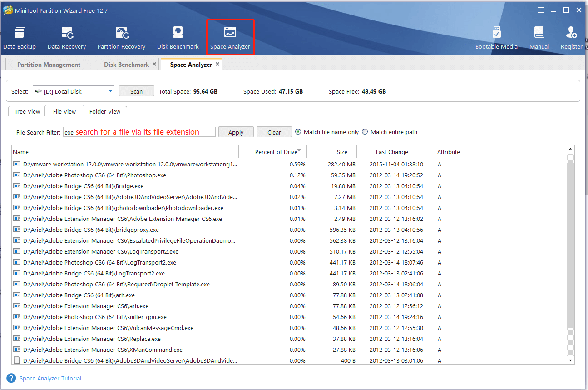588x390 pixels.
Task: Open the hamburger menu in the title bar
Action: [540, 10]
